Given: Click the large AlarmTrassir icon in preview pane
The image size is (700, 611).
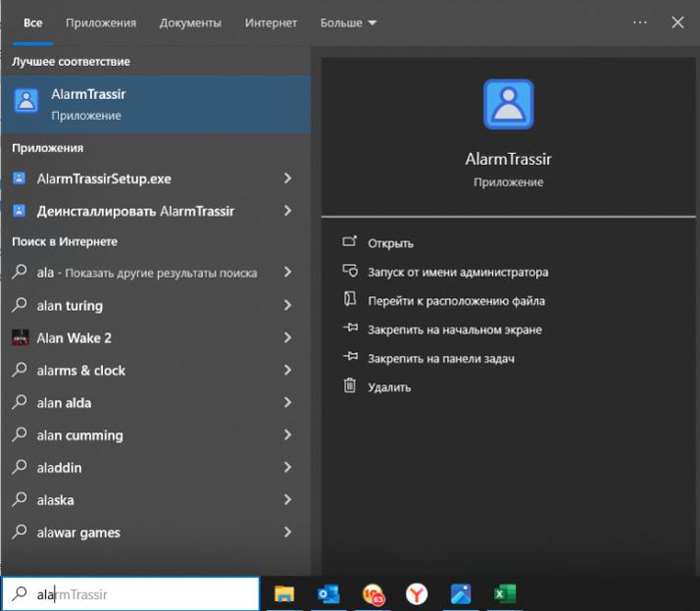Looking at the screenshot, I should click(508, 104).
